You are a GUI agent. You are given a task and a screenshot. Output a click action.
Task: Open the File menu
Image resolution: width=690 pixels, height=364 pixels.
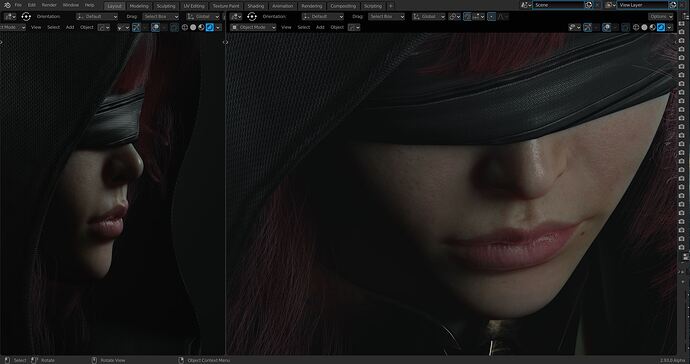point(18,5)
